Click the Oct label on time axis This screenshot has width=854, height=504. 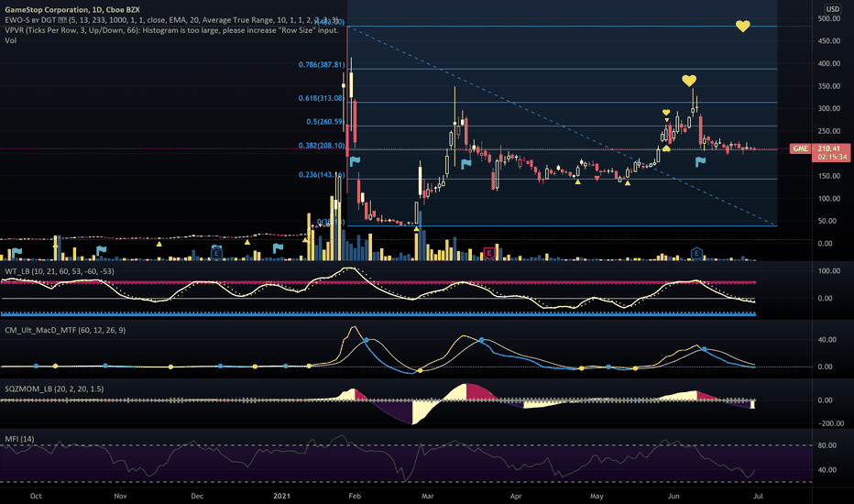(x=36, y=496)
